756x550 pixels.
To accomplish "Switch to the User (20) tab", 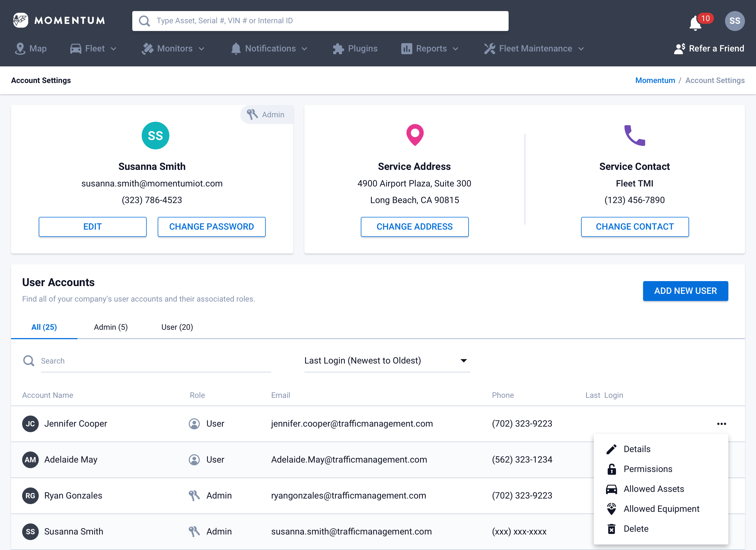I will [177, 327].
